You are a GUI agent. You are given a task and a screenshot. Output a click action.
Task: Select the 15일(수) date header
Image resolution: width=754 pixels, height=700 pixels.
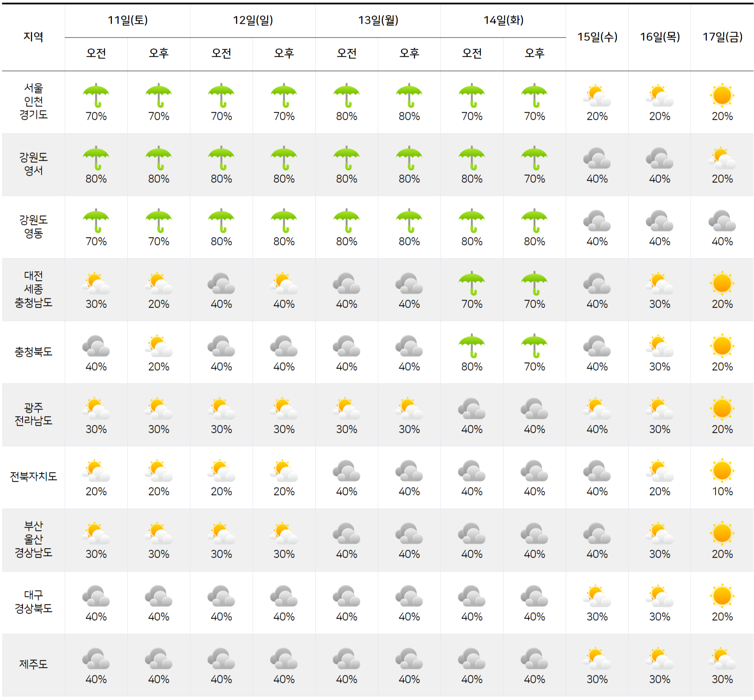(597, 37)
